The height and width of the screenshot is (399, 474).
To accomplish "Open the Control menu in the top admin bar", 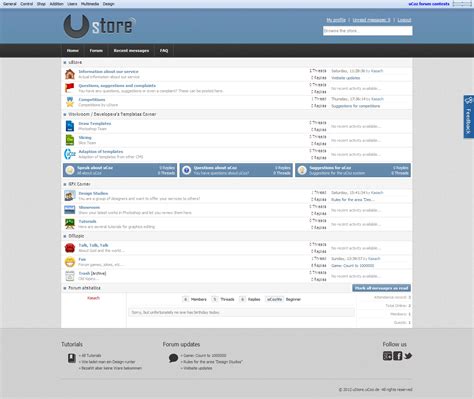I will pos(27,4).
